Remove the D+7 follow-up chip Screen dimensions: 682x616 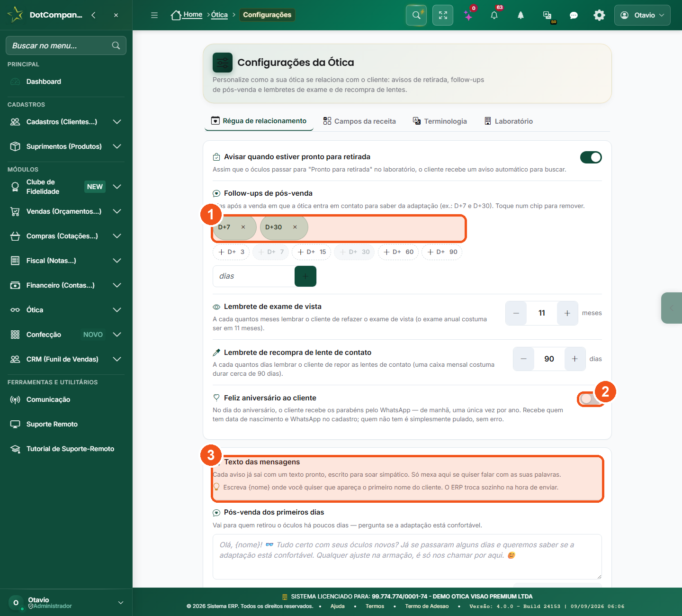tap(243, 227)
